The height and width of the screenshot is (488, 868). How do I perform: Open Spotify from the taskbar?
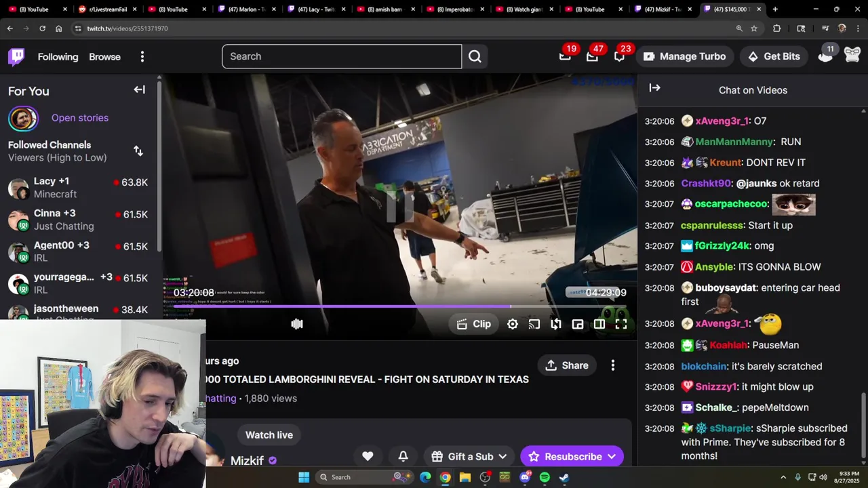pyautogui.click(x=545, y=477)
